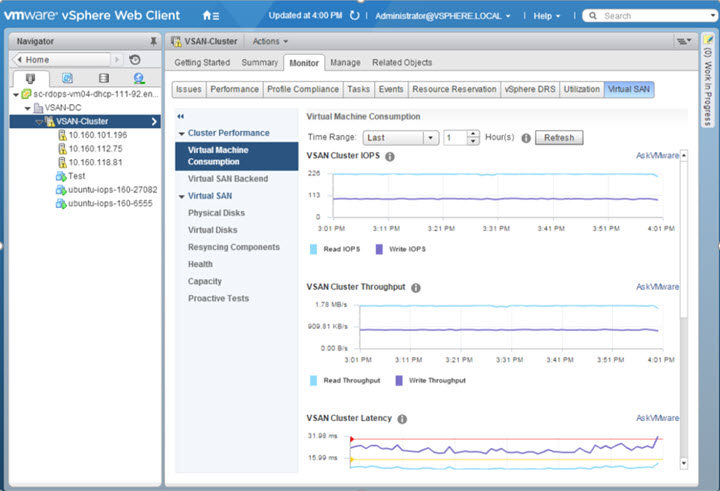Show info for VSAN Cluster Latency

402,419
